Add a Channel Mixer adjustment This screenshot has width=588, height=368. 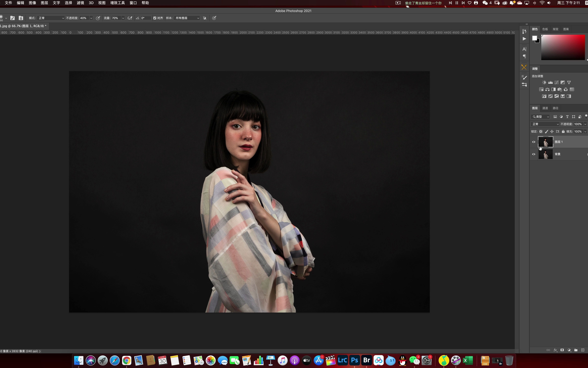(566, 89)
